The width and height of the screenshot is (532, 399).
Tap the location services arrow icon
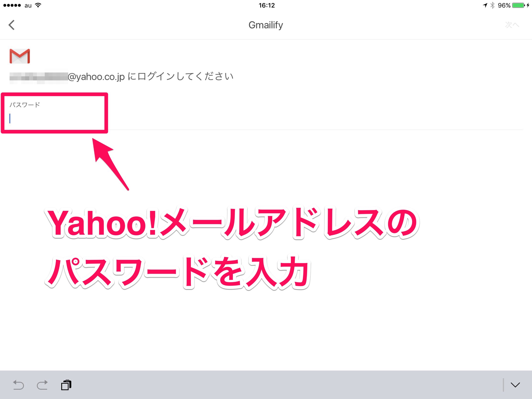point(485,5)
